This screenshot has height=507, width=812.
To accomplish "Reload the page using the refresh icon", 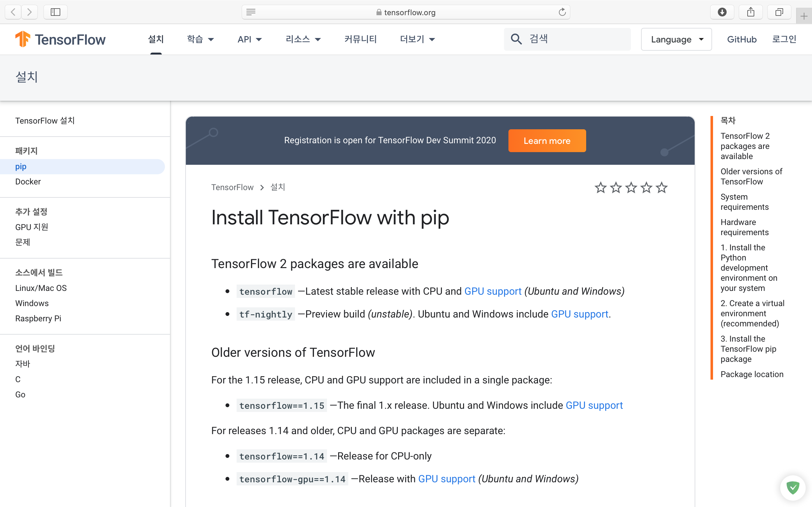I will (x=562, y=12).
